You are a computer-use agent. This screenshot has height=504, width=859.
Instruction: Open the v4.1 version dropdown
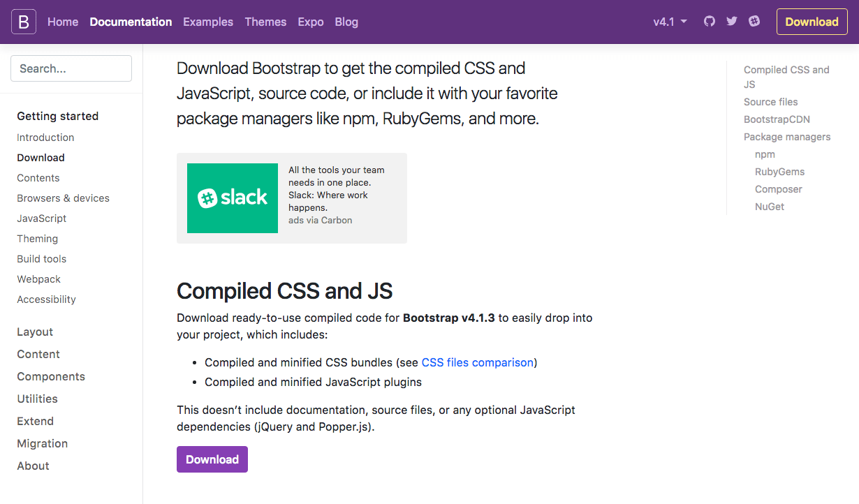668,22
